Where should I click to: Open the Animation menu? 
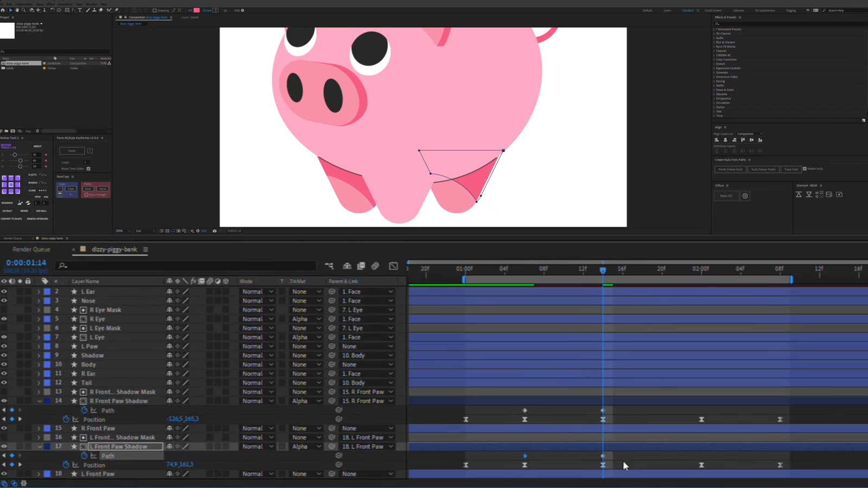pos(65,4)
